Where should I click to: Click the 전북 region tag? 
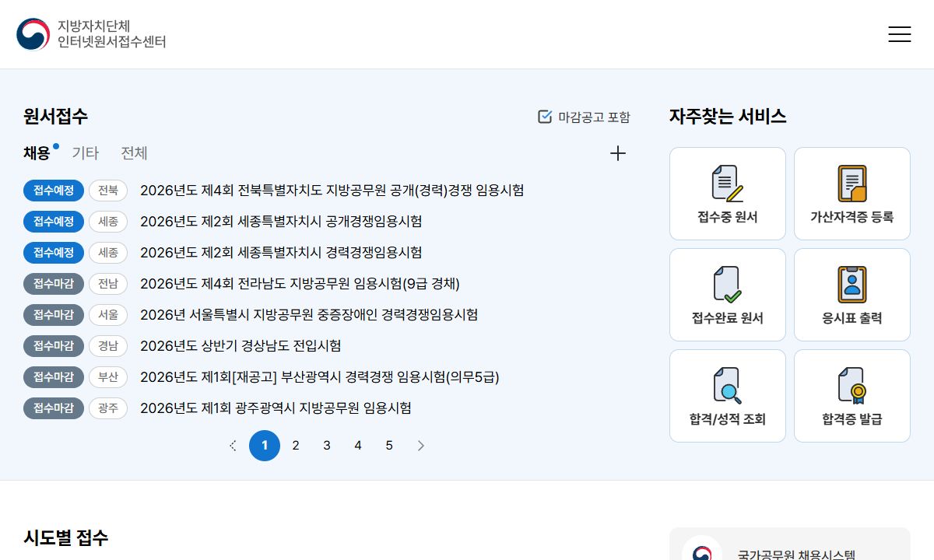tap(108, 191)
